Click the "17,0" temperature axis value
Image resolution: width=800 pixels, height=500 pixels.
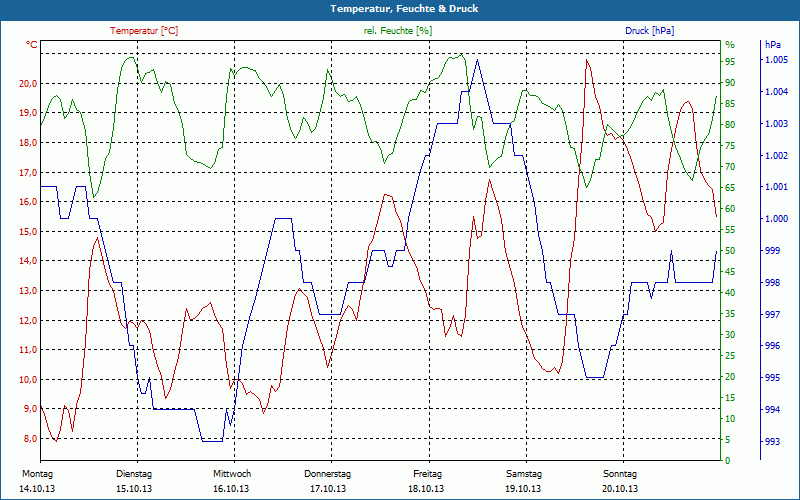28,172
